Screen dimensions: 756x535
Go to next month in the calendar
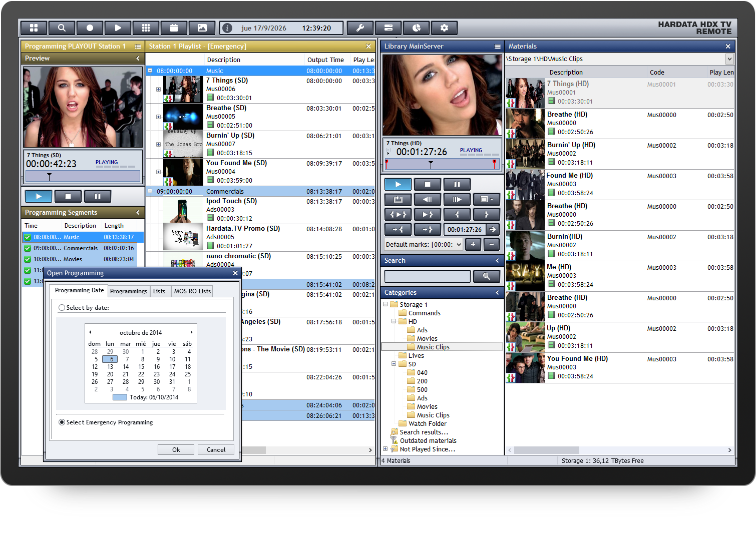click(x=191, y=332)
